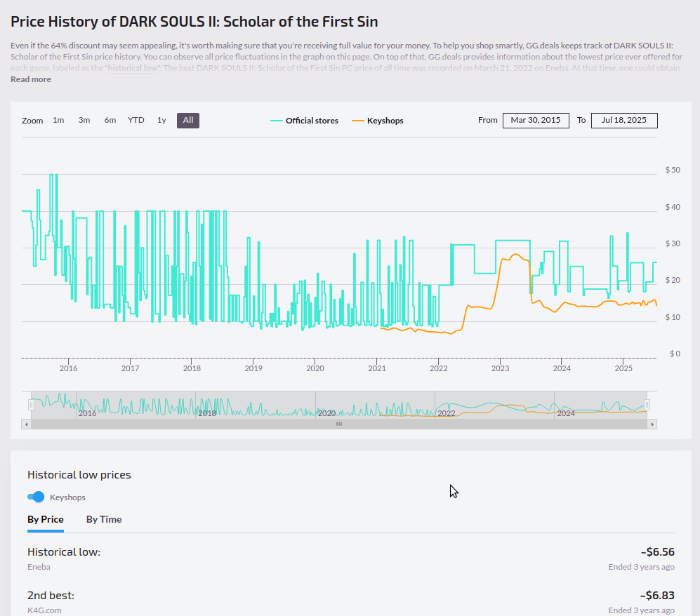700x616 pixels.
Task: Click the Historical low prices heading
Action: click(x=79, y=474)
